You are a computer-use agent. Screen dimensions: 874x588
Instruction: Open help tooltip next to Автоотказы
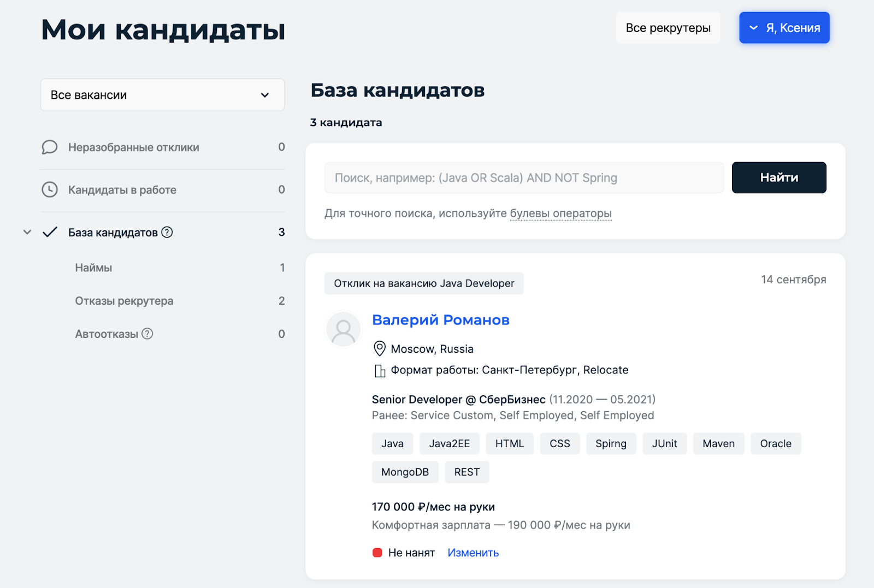pos(147,334)
